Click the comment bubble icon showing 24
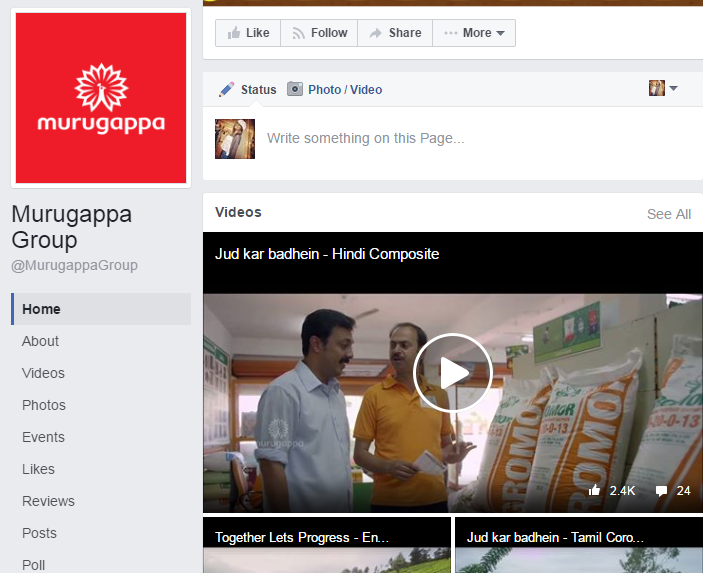 pyautogui.click(x=661, y=491)
